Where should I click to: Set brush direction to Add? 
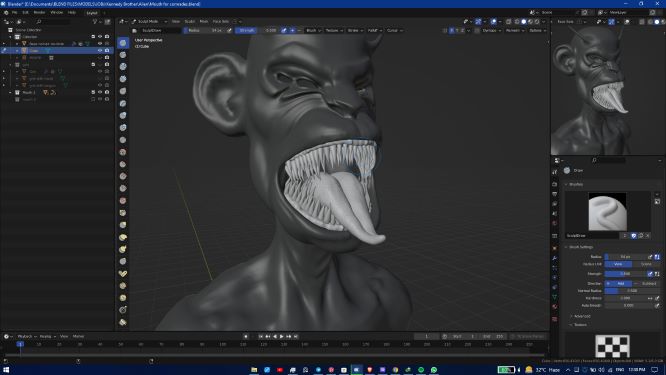click(x=618, y=283)
